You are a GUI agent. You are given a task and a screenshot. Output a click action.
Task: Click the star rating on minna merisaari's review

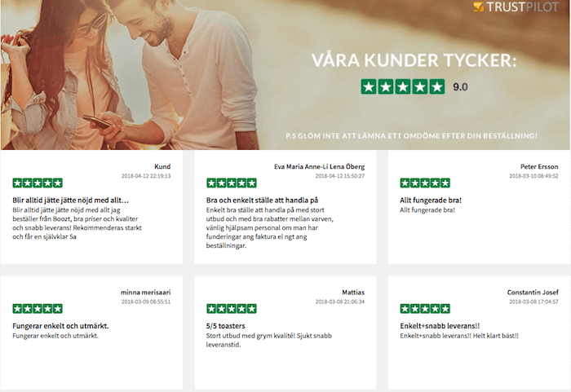point(38,309)
